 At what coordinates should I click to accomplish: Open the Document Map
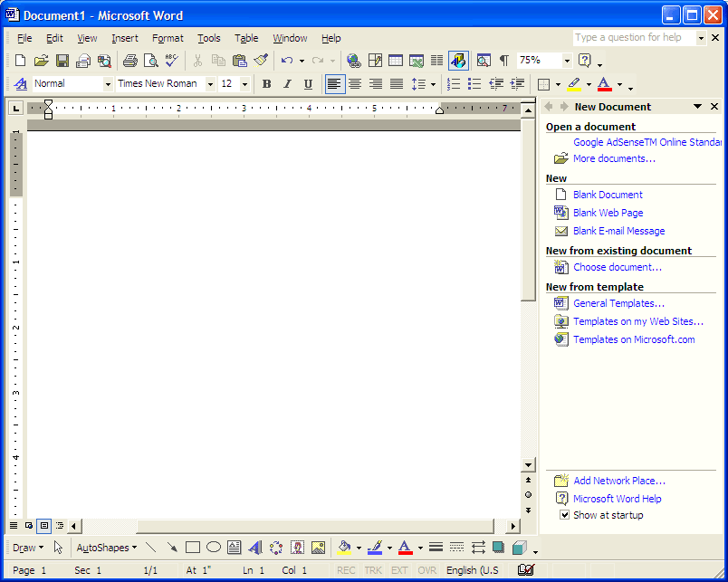(x=483, y=61)
